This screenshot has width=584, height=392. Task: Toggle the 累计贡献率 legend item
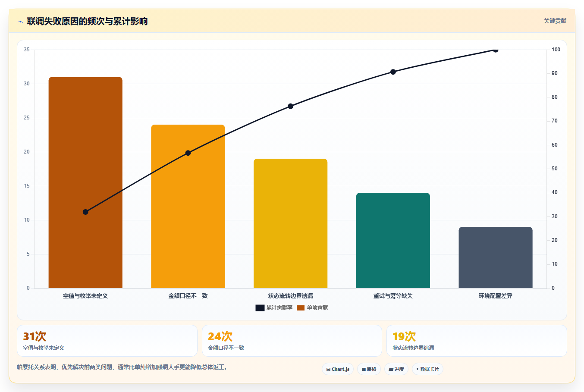[274, 307]
